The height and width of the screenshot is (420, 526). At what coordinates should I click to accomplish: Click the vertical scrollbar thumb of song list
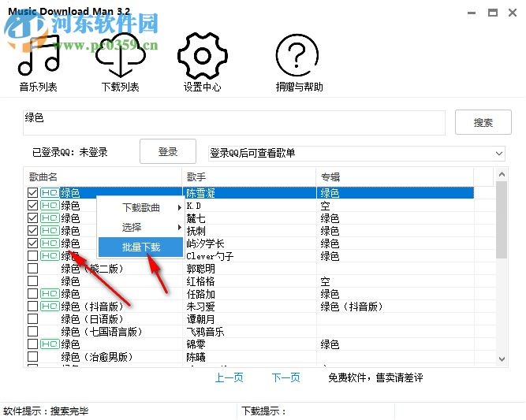pos(502,220)
